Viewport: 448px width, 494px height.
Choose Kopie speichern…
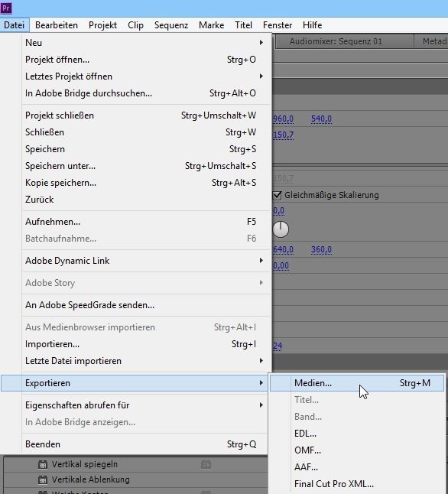point(144,183)
